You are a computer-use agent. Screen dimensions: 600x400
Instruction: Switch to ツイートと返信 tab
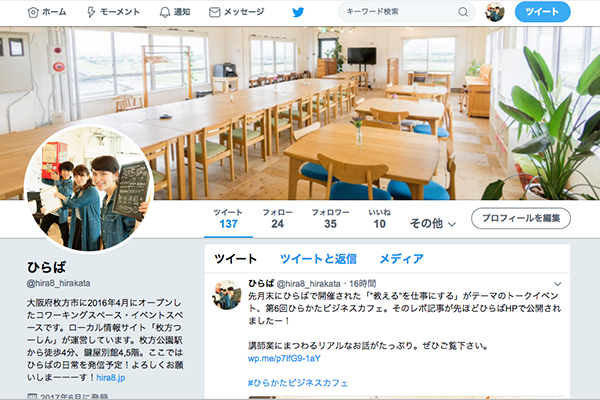(318, 259)
